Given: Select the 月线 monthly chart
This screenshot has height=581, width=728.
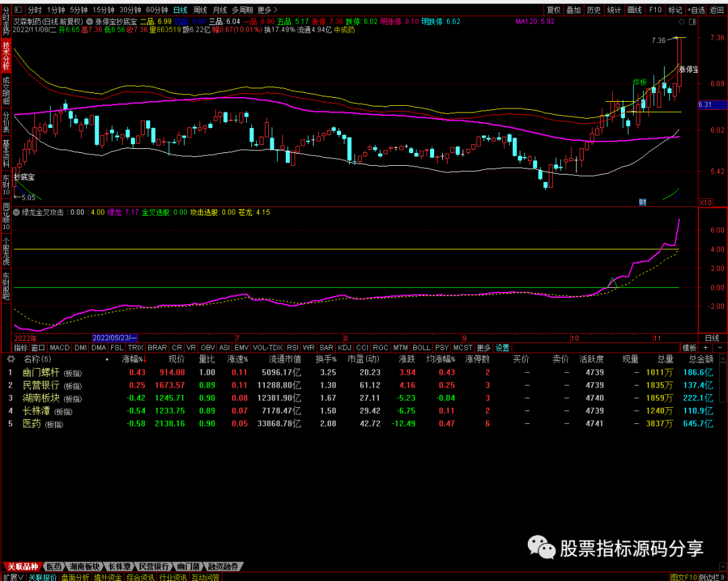Looking at the screenshot, I should [220, 9].
